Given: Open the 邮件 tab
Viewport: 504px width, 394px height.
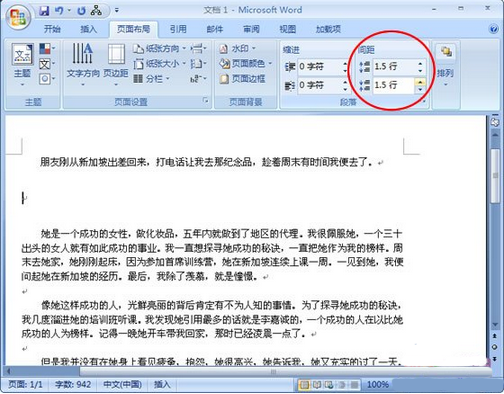Looking at the screenshot, I should [x=215, y=29].
